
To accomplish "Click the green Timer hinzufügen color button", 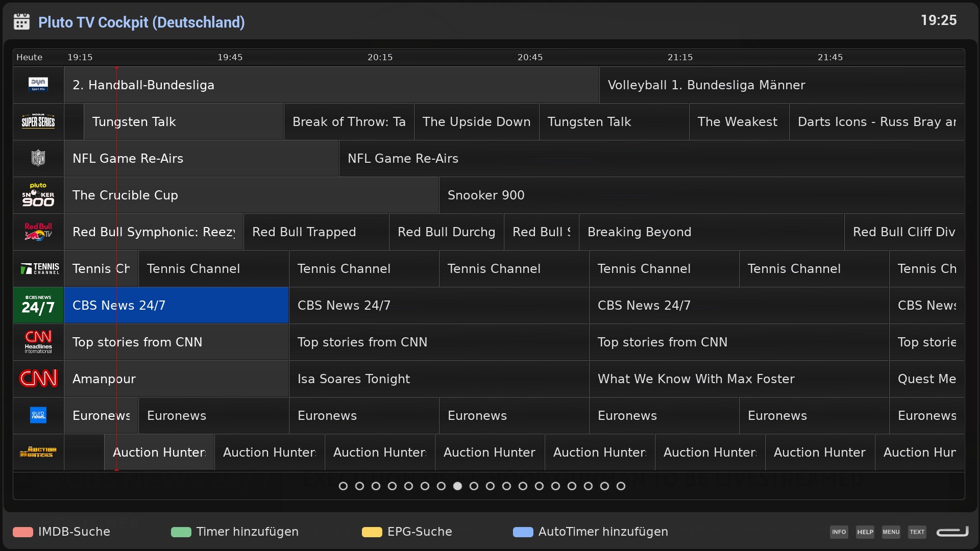I will point(181,532).
